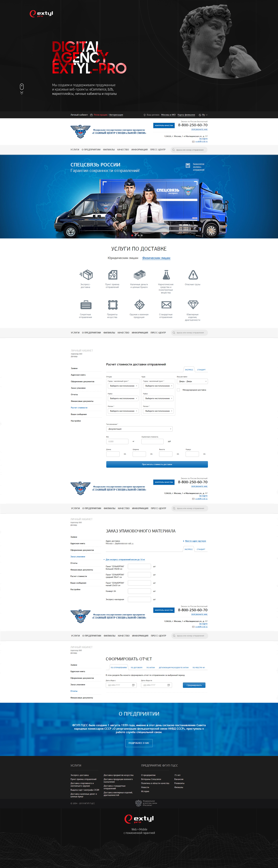
Task: Click the extyl pro logo in the footer
Action: (x=139, y=819)
